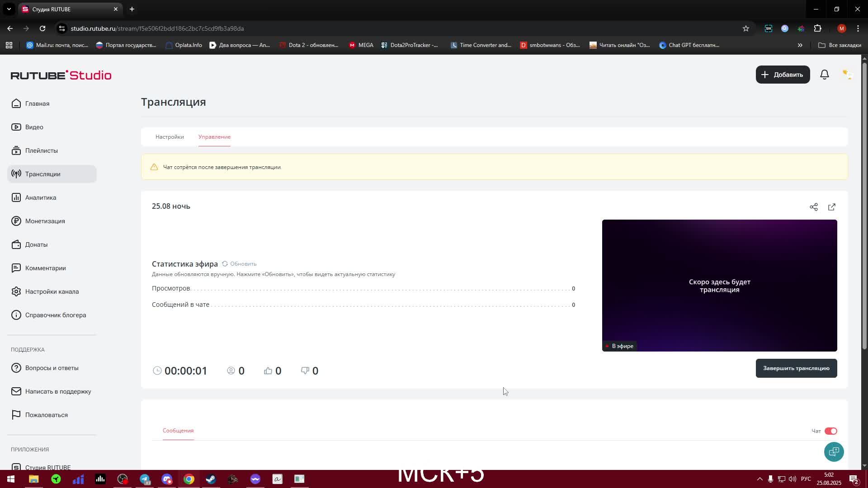Open the Комментарии section
The image size is (868, 488).
[x=45, y=267]
